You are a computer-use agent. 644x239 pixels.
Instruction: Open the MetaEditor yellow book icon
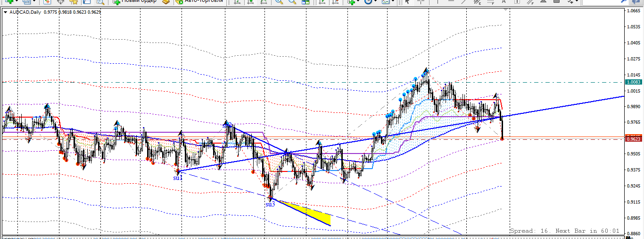166,2
